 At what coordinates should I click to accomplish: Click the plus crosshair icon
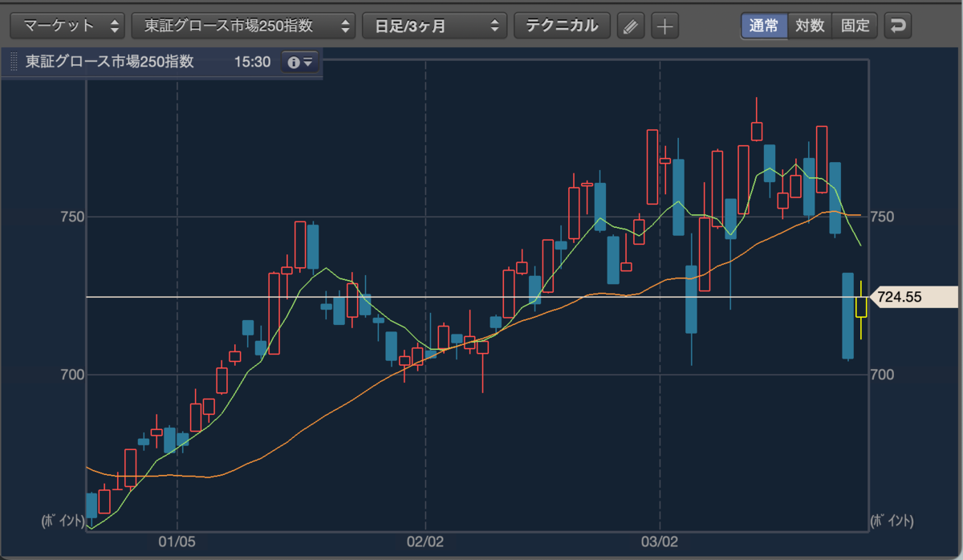664,26
